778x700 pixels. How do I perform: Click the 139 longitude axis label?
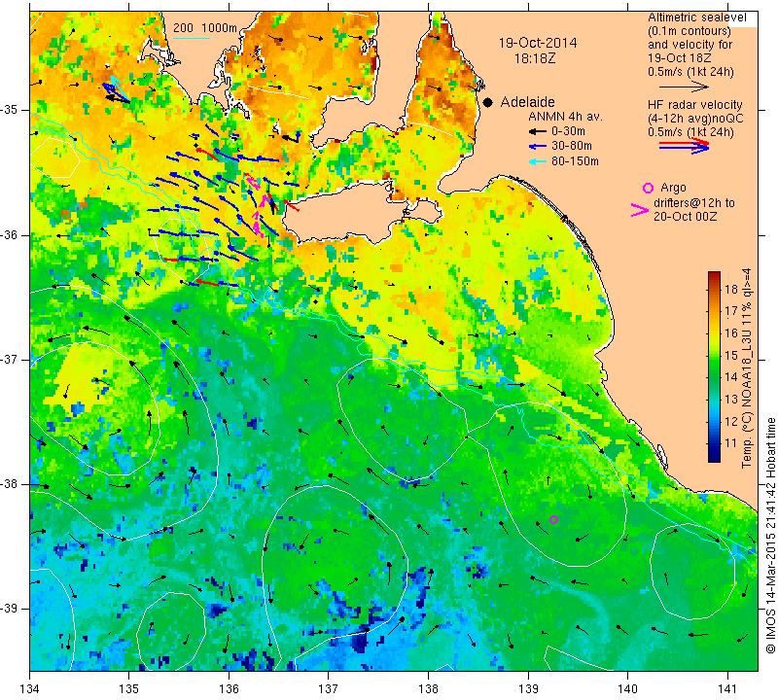coord(528,689)
